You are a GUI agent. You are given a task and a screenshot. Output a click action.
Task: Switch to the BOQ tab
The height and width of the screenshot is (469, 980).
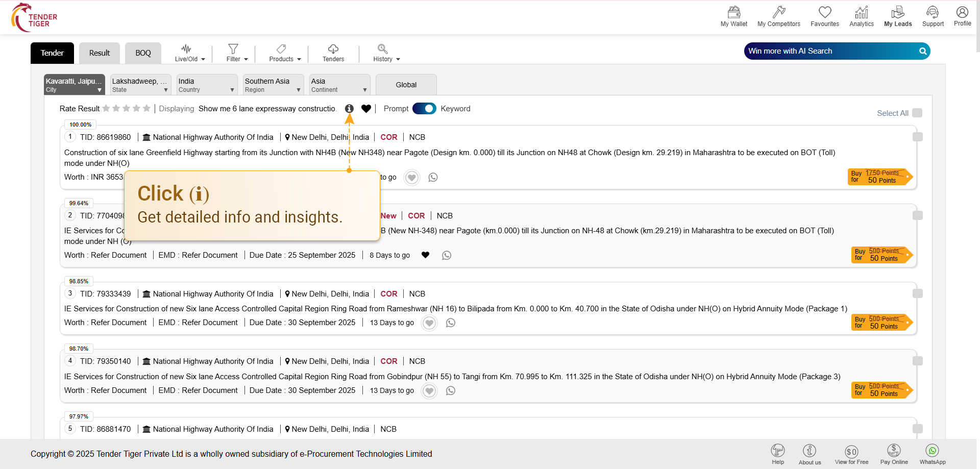click(143, 53)
